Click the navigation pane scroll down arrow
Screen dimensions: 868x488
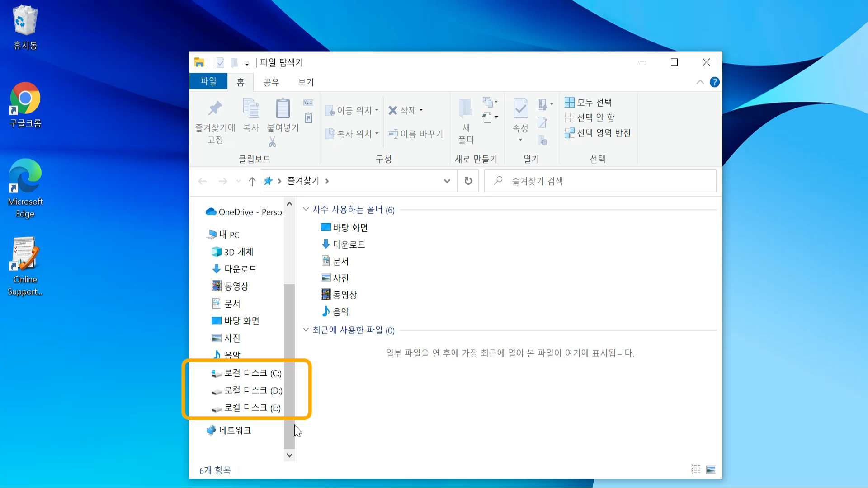(x=289, y=455)
